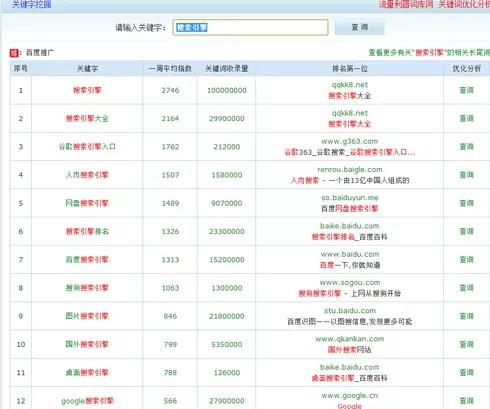Open keyword 桌面搜索引擎 in the 关键字 column
This screenshot has height=409, width=490.
click(87, 373)
